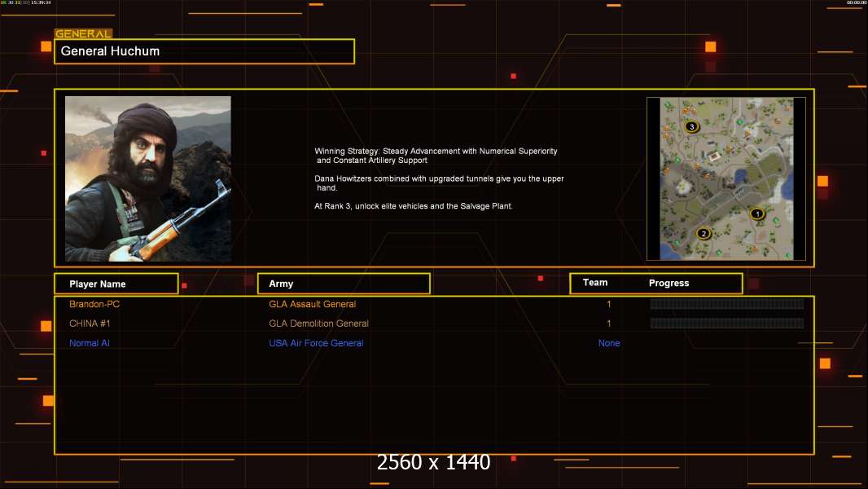
Task: Click team number 1 for CHINA #1
Action: point(609,324)
